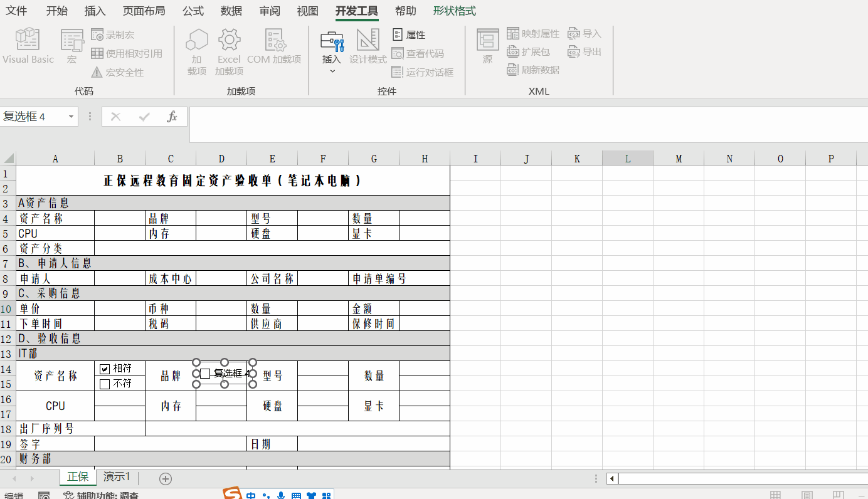Open the 演示1 sheet tab

pyautogui.click(x=117, y=477)
